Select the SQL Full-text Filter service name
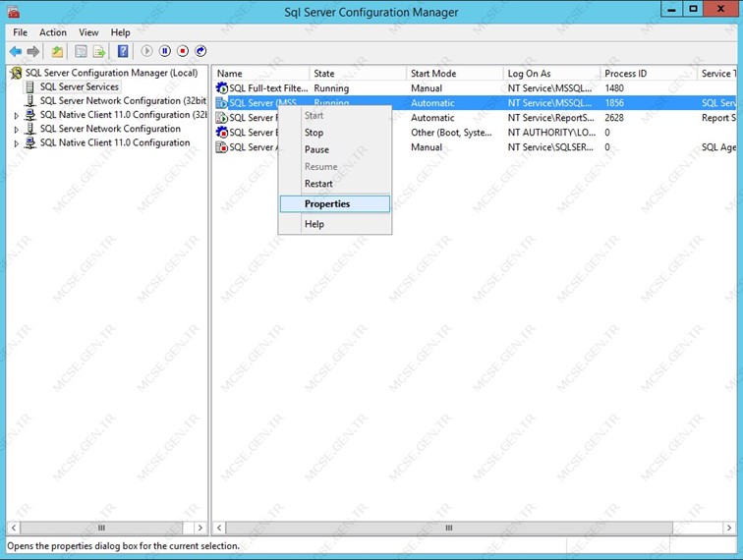The height and width of the screenshot is (560, 743). [x=268, y=88]
